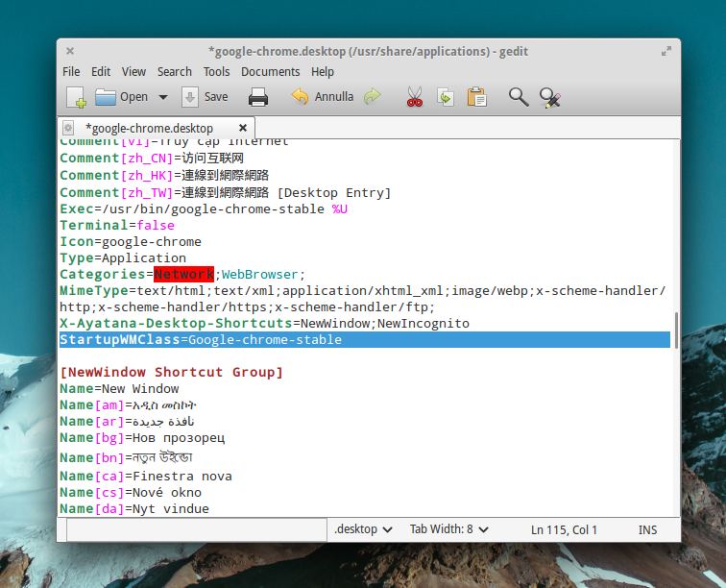Click the vertical scrollbar handle
This screenshot has width=726, height=588.
coord(676,330)
